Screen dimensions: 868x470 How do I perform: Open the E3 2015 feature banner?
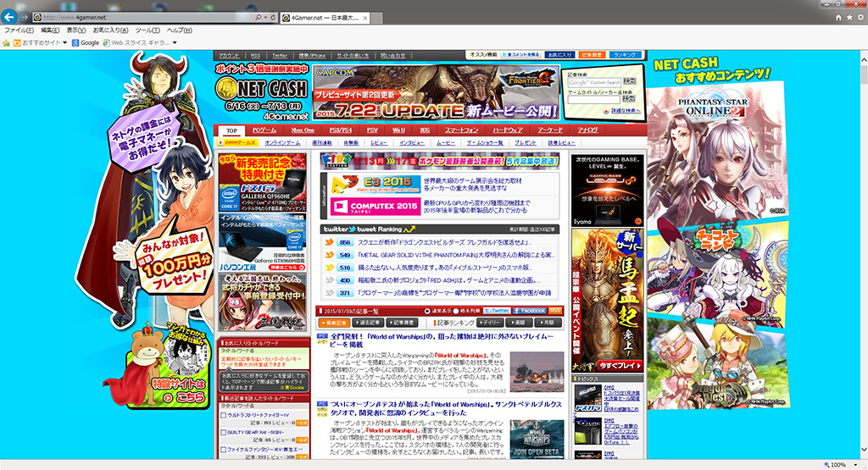[x=374, y=184]
